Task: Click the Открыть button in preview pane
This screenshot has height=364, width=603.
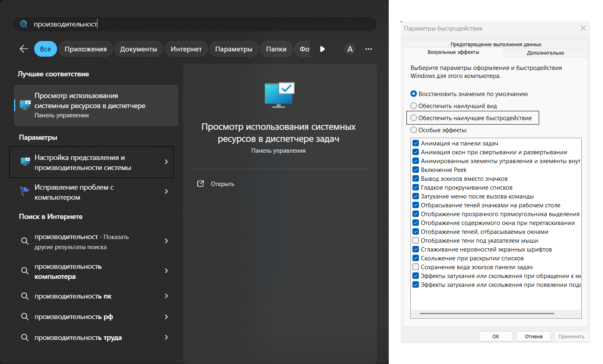Action: pyautogui.click(x=215, y=184)
